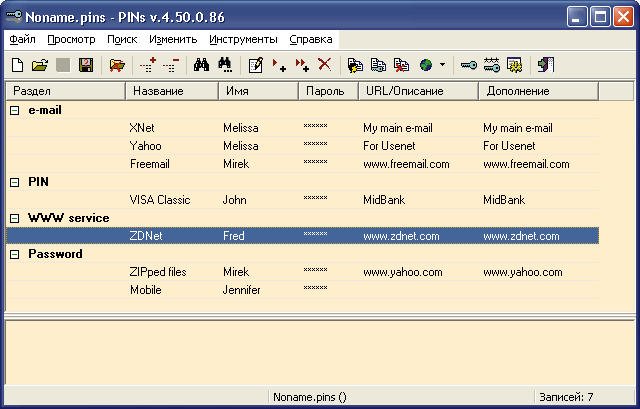This screenshot has width=640, height=409.
Task: Sort by the Пароль column header
Action: click(x=329, y=91)
